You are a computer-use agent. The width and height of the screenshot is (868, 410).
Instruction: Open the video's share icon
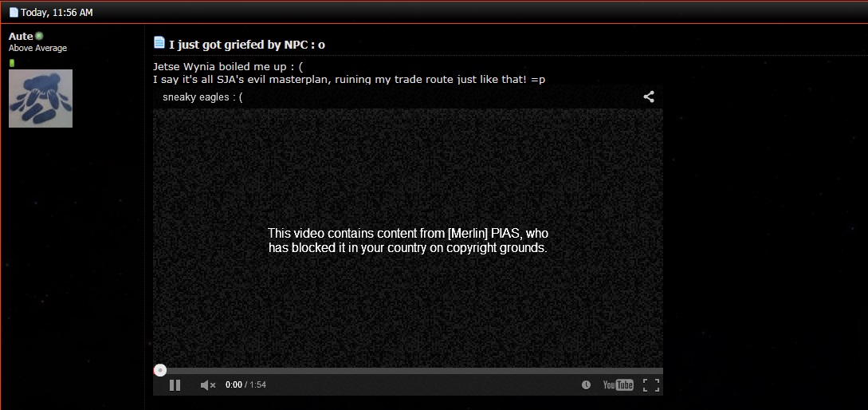[649, 97]
